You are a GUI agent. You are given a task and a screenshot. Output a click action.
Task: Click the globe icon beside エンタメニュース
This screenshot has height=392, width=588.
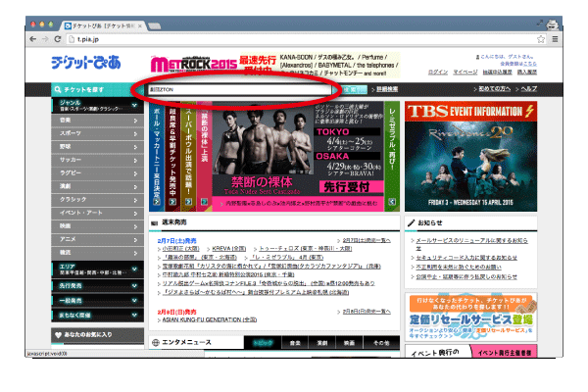[x=155, y=342]
